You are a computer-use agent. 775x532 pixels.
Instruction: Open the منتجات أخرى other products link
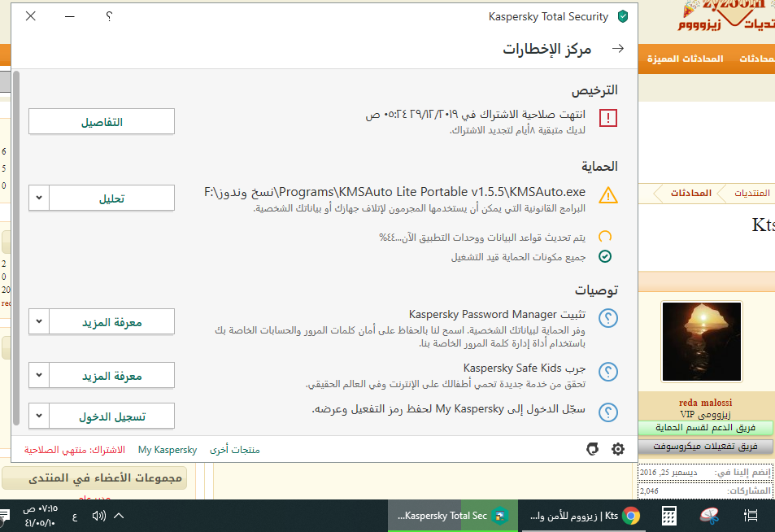234,450
